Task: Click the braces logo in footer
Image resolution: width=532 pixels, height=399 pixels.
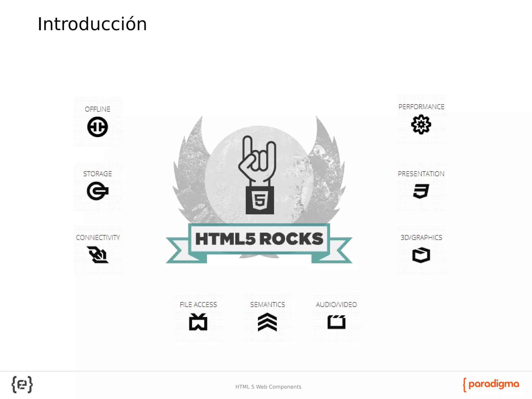Action: pyautogui.click(x=22, y=384)
